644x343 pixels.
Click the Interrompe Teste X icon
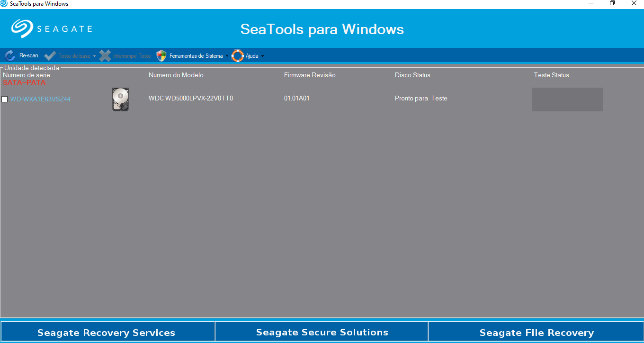[105, 55]
